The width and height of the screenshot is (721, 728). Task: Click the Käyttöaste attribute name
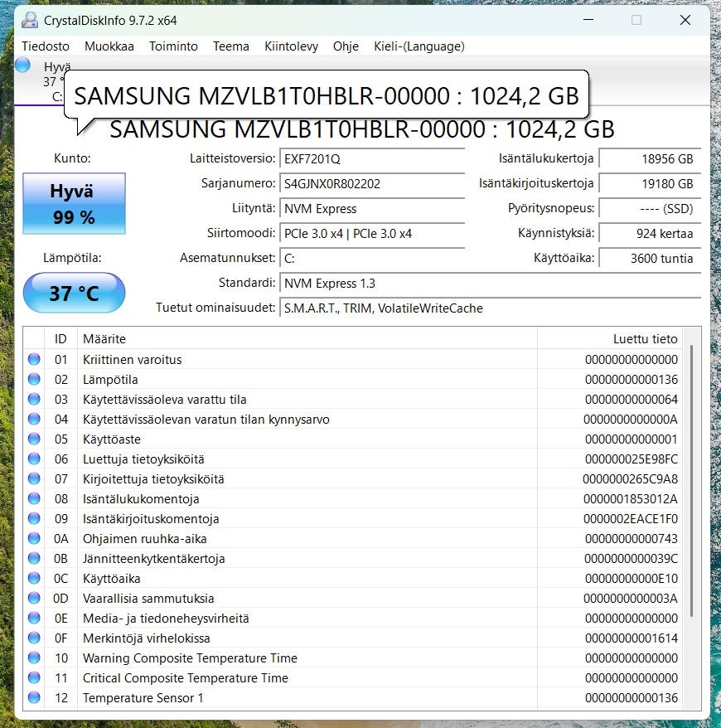pyautogui.click(x=111, y=439)
